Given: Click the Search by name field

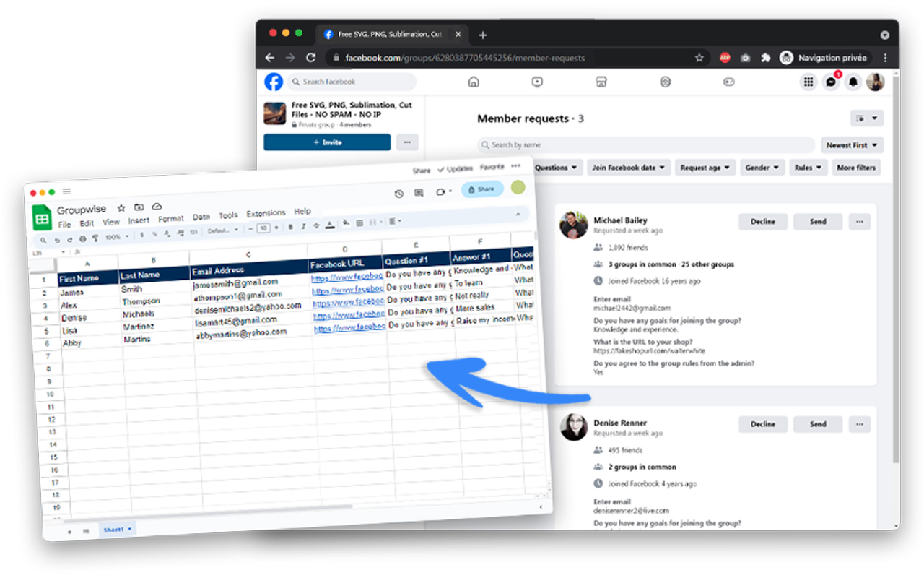Looking at the screenshot, I should (646, 144).
